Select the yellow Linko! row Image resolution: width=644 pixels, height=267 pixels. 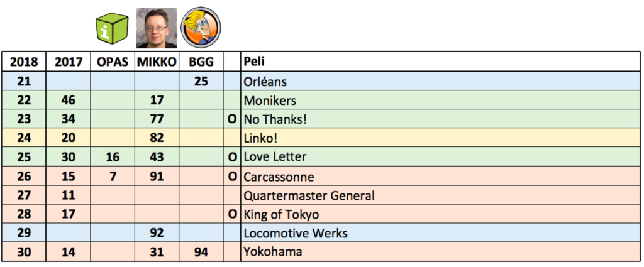tap(321, 138)
